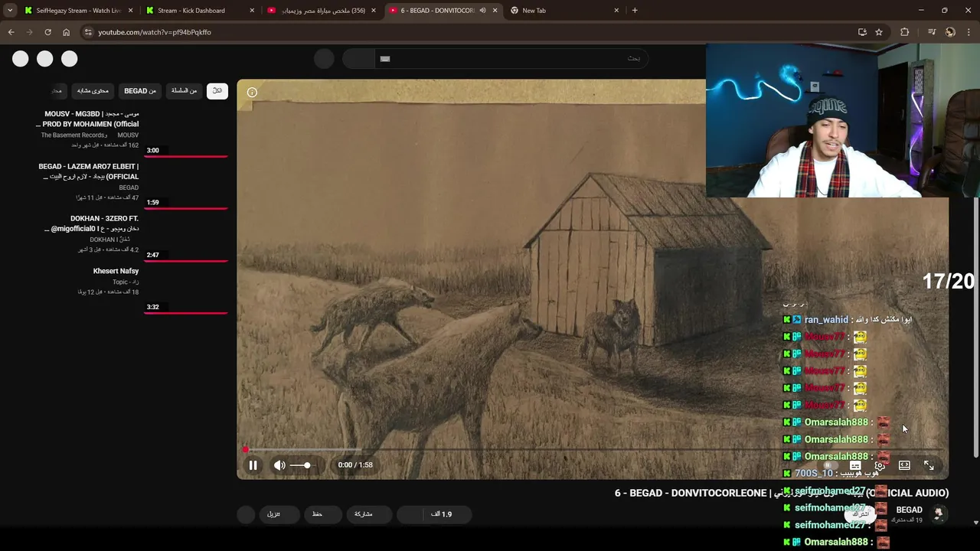
Task: Click the 'اشتراك' subscribe button
Action: click(861, 514)
